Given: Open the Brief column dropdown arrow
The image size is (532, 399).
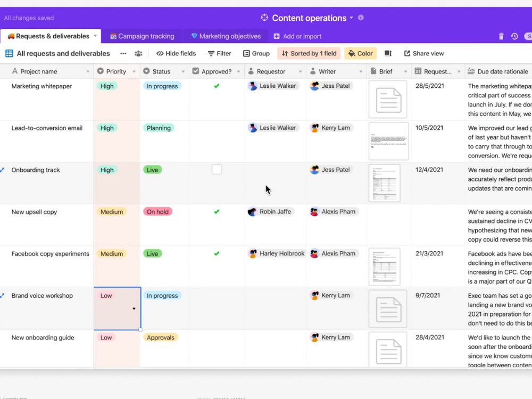Looking at the screenshot, I should click(405, 72).
